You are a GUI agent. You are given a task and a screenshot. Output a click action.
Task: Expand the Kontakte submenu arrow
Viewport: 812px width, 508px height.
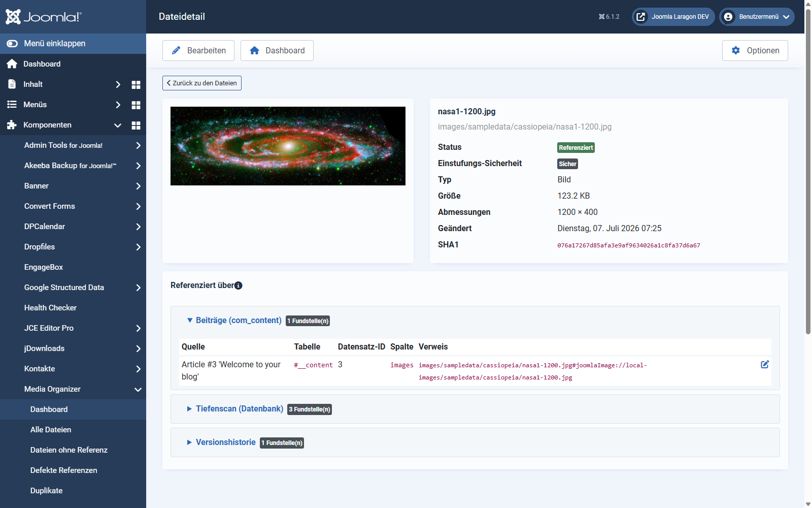138,369
